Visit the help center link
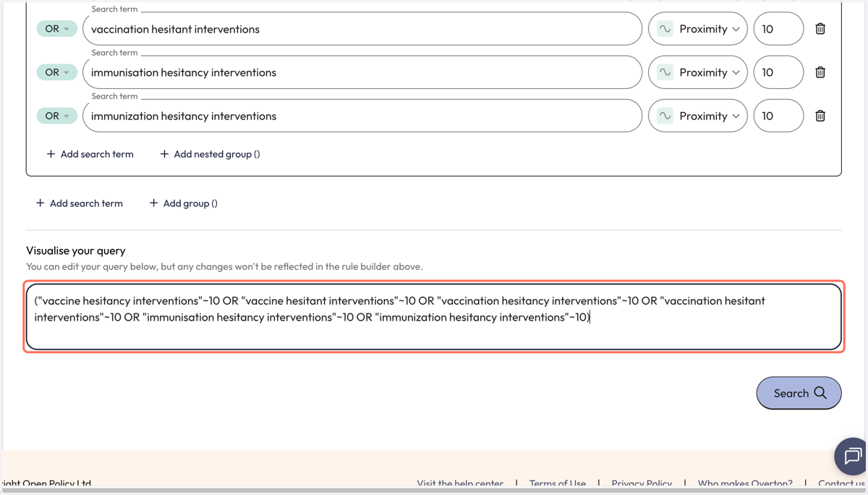868x495 pixels. coord(460,483)
